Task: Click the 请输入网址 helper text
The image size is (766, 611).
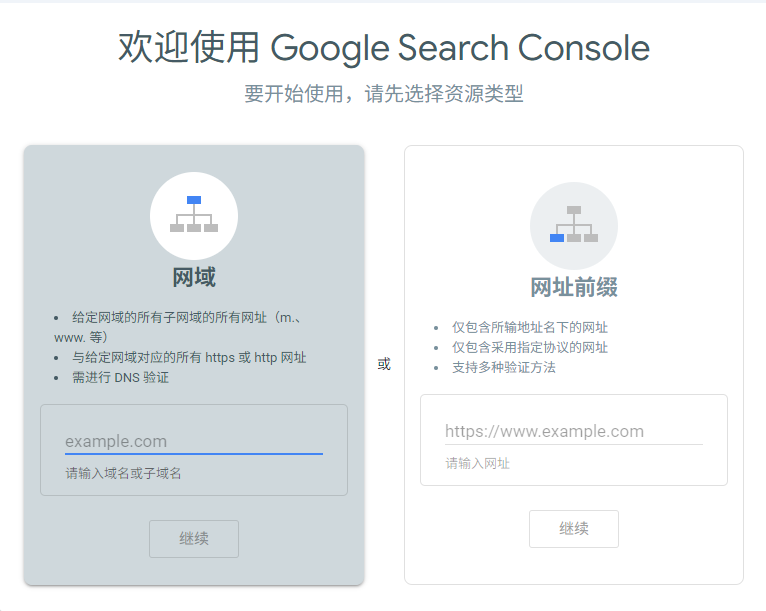Action: click(x=478, y=463)
